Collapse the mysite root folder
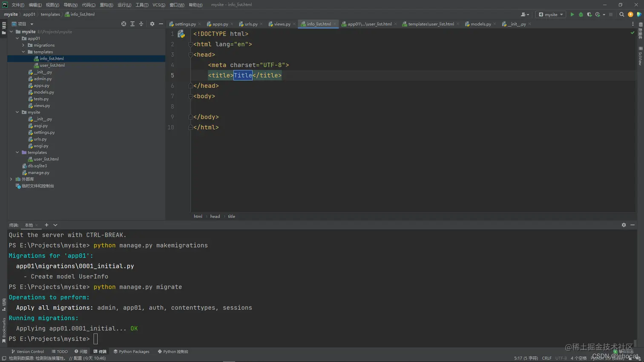The width and height of the screenshot is (644, 362). 11,32
